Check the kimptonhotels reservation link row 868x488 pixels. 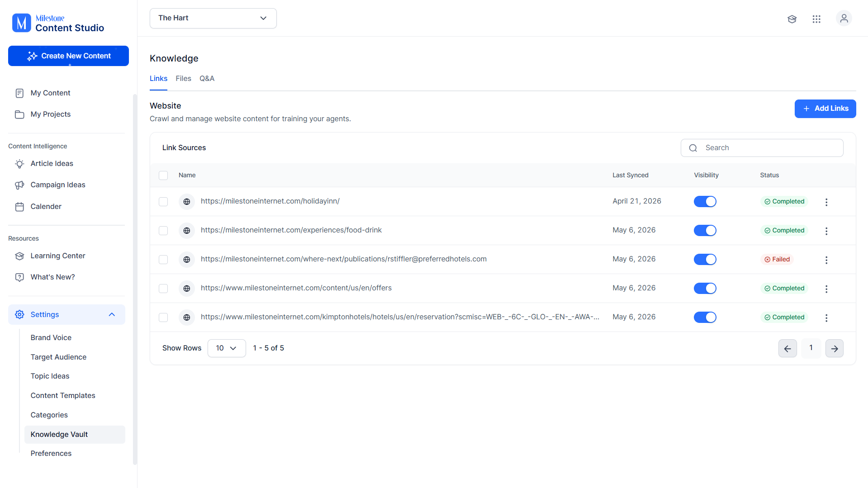coord(163,317)
